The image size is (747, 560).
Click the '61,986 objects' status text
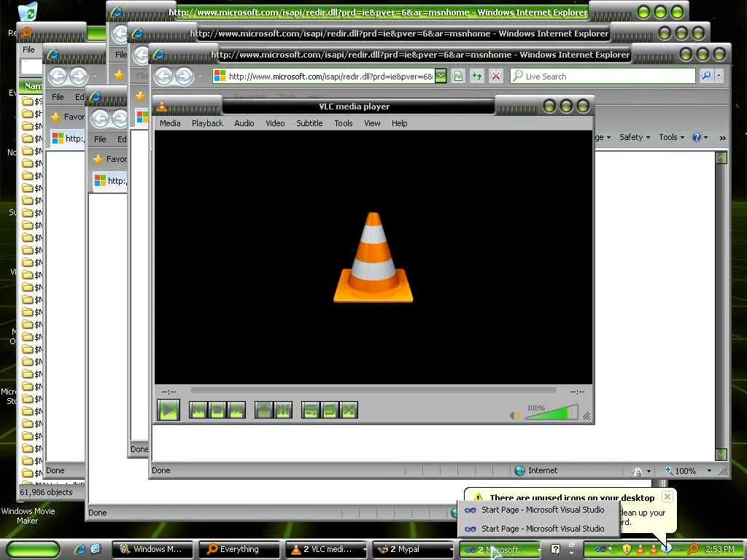(46, 492)
